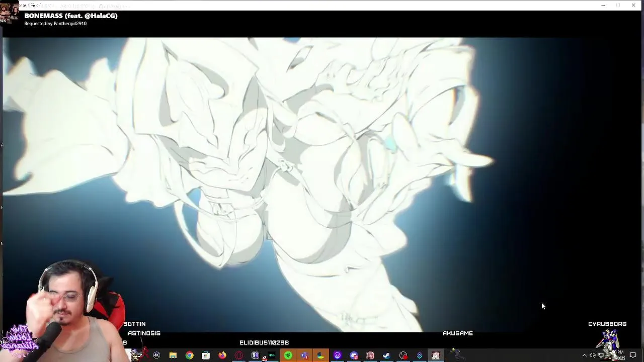Click the 'Requested by Panthergirl2910' text
The image size is (644, 362).
pos(55,24)
